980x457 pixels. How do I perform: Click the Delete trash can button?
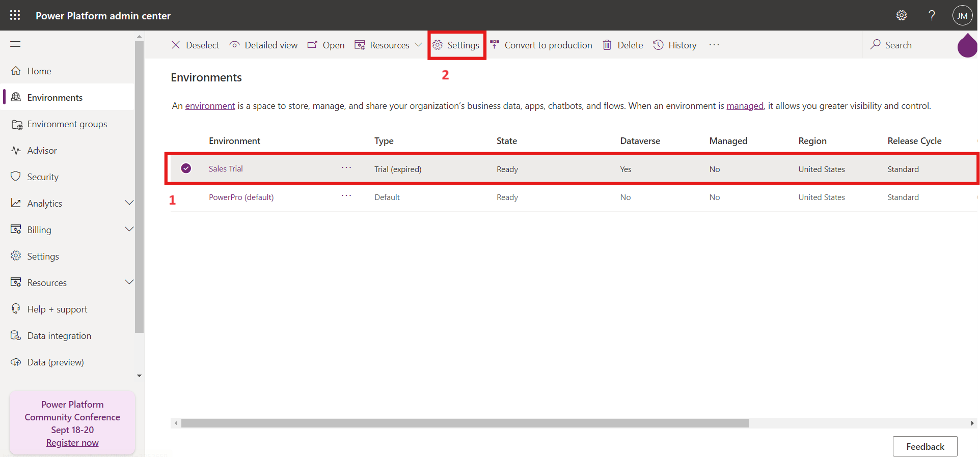[623, 45]
